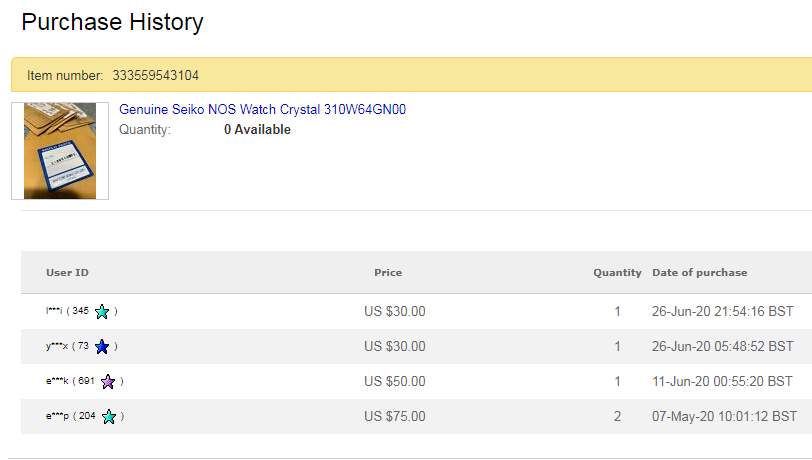This screenshot has width=812, height=460.
Task: Click the Date of purchase column header
Action: point(699,273)
